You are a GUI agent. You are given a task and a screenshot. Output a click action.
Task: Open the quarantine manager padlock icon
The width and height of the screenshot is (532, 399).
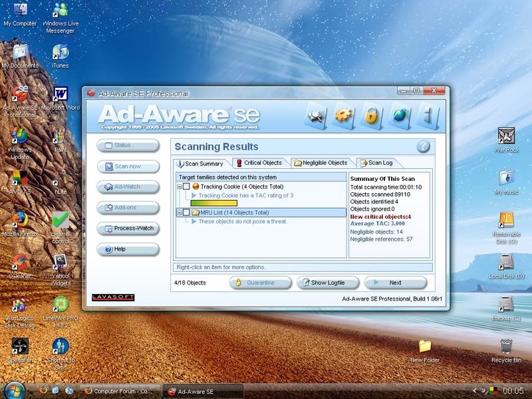372,116
